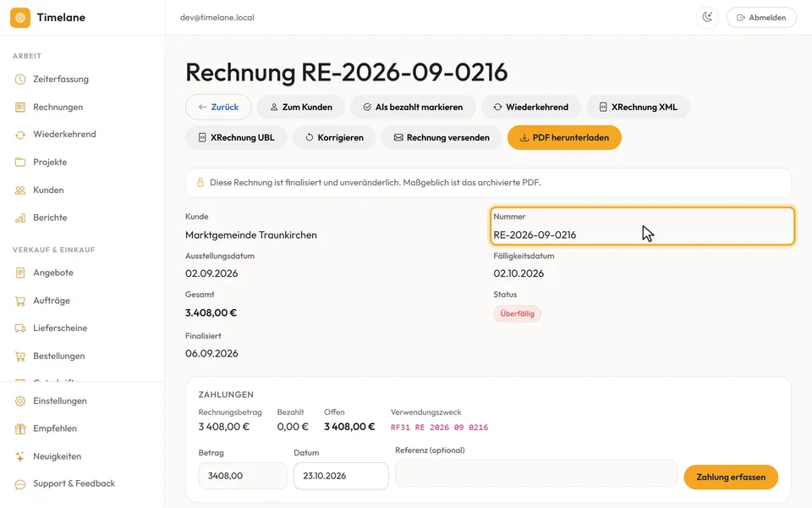This screenshot has width=812, height=508.
Task: Click the document icon beside Angebote
Action: click(x=20, y=273)
